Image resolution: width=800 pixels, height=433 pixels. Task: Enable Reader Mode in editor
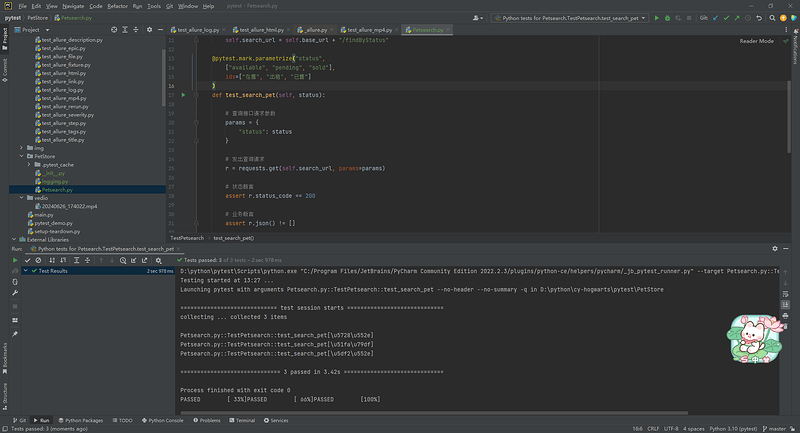(756, 41)
